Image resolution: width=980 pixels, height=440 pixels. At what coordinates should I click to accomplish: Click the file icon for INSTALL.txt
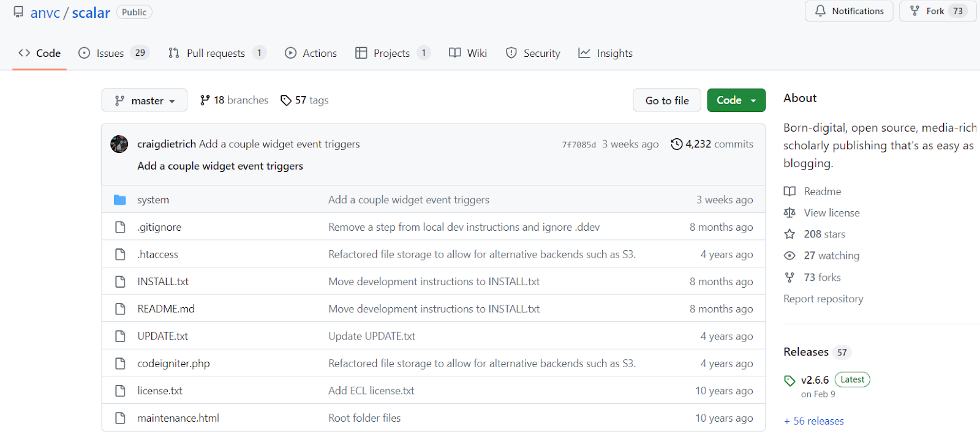pyautogui.click(x=120, y=282)
